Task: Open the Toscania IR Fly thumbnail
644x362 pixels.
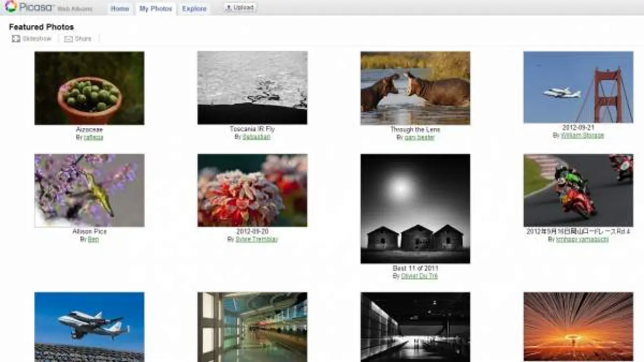Action: [x=252, y=88]
